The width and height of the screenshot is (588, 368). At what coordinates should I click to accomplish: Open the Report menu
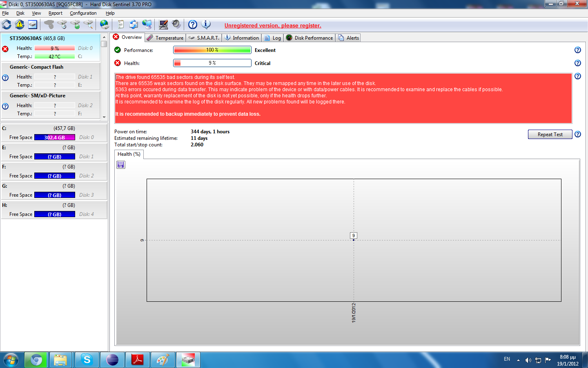56,13
